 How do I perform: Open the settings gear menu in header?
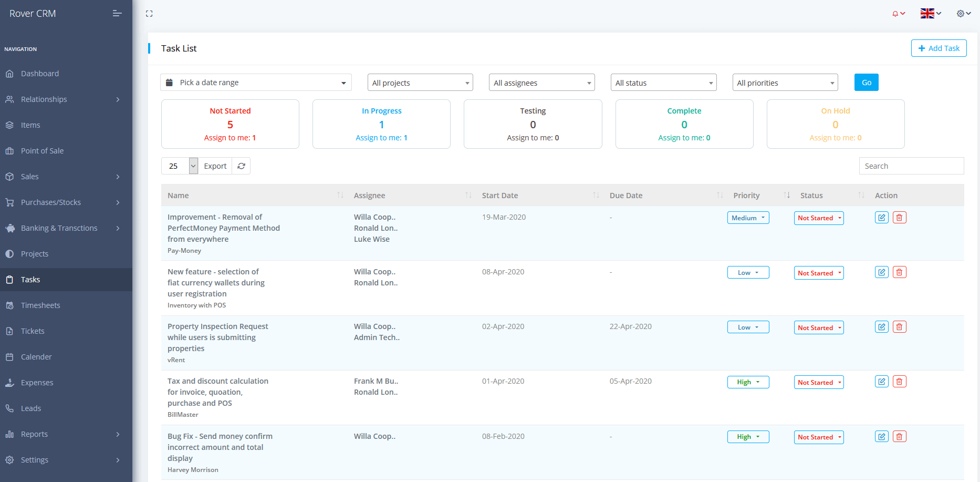(963, 14)
